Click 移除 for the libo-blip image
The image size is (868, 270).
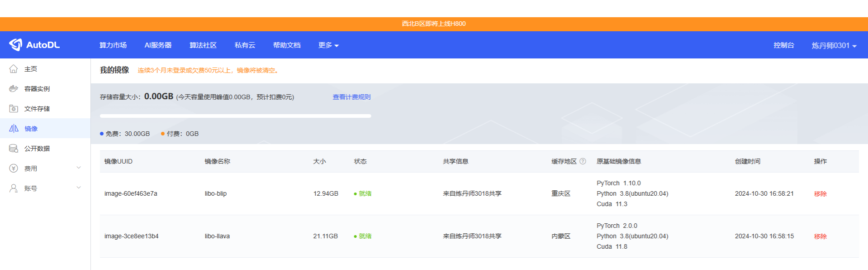pyautogui.click(x=820, y=194)
